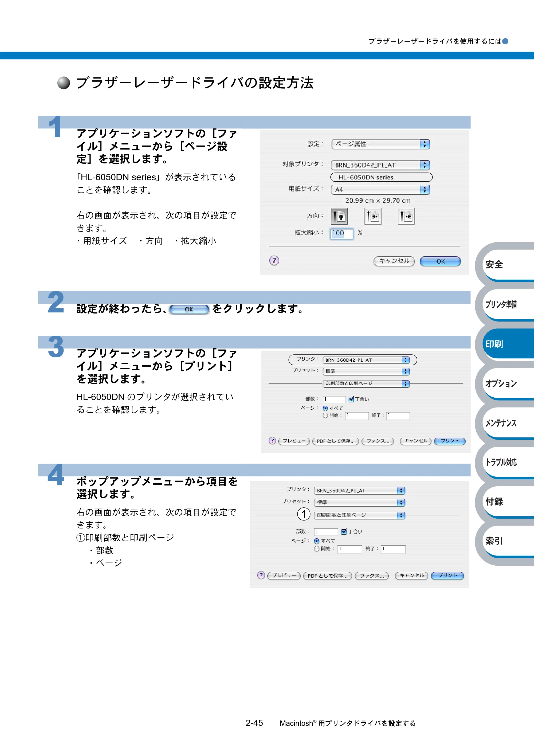Open 印刷部数と印刷ページ dropdown in step 3 dialog

pos(366,383)
